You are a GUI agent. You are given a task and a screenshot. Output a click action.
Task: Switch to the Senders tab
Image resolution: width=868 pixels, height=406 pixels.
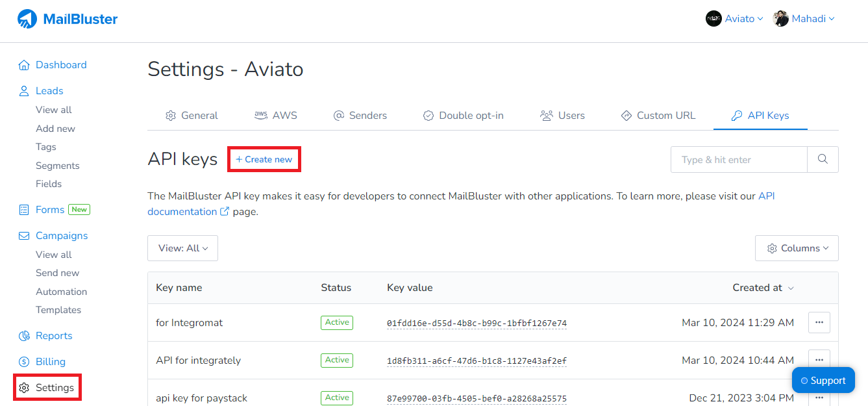coord(360,116)
